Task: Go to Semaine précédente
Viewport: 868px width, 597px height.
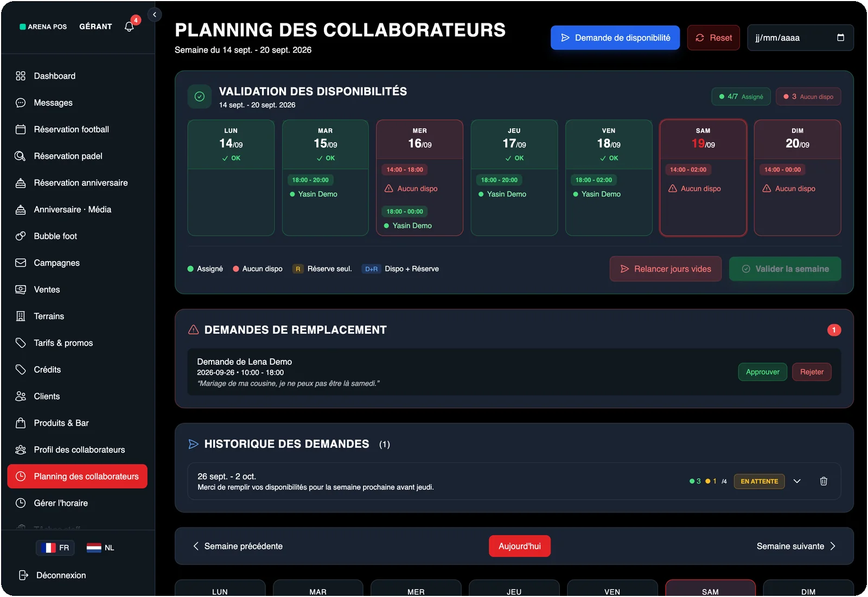Action: 238,546
